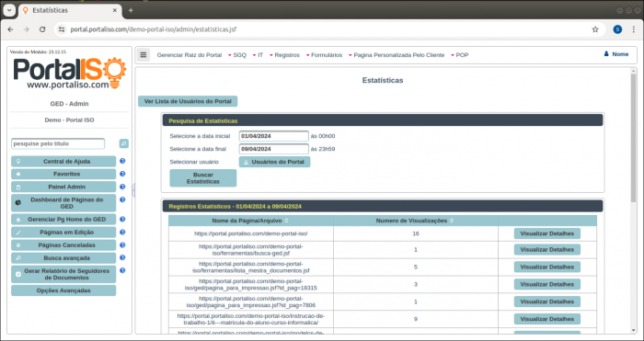The image size is (644, 341).
Task: Visualizar Detalhes for matricula-do-aluno row
Action: 547,319
